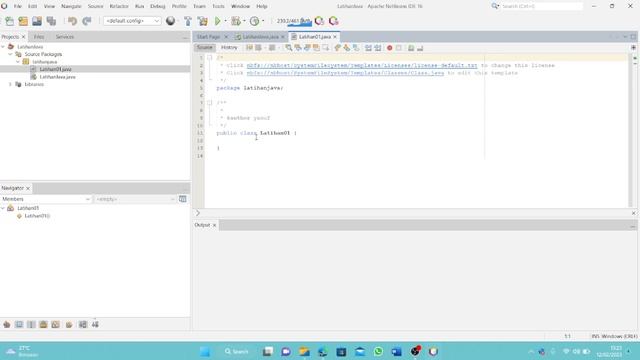Click the Windows Start button on taskbar
Screen dimensions: 640x360
tap(205, 351)
